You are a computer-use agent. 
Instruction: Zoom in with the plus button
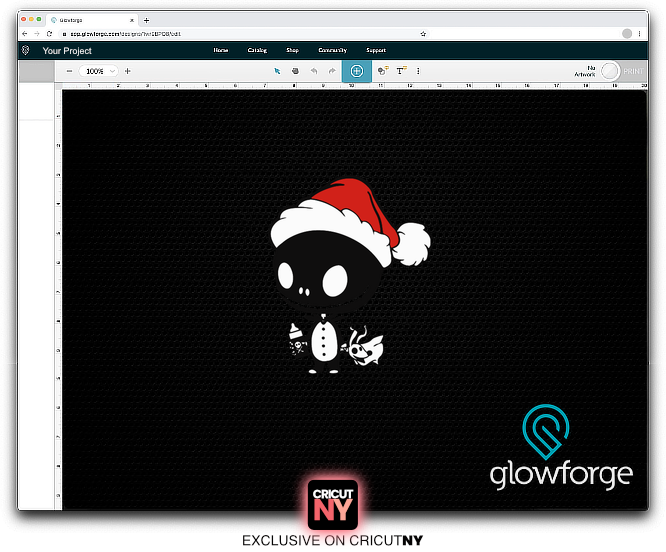tap(127, 71)
